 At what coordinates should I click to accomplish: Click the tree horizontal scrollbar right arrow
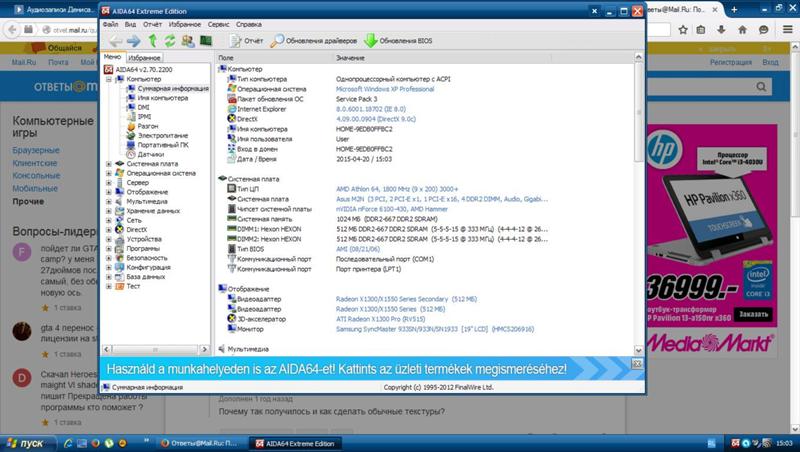coord(204,349)
